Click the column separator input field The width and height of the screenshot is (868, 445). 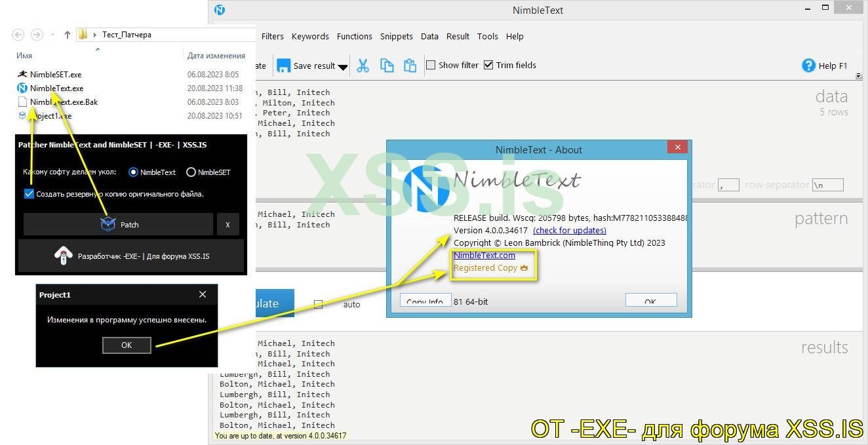point(728,185)
